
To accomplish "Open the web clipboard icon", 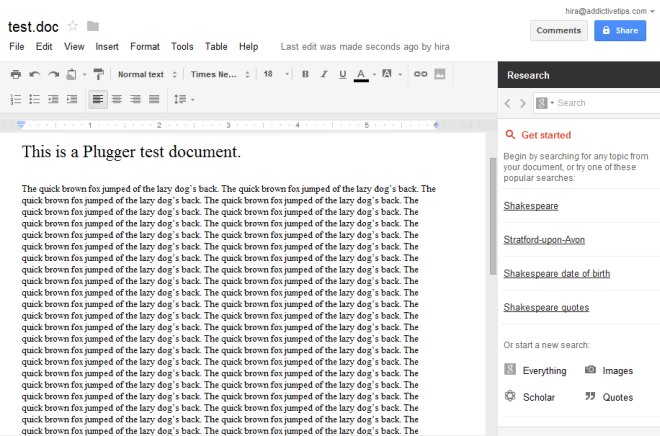I will 72,74.
